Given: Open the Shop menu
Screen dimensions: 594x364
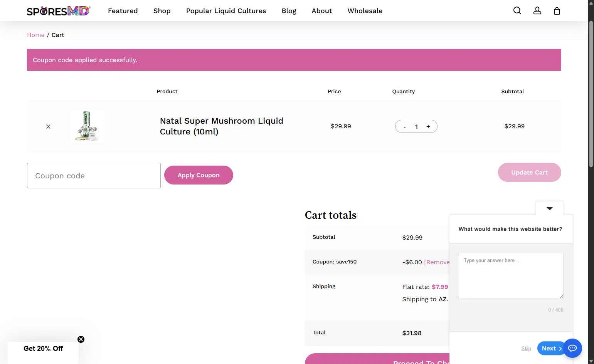Looking at the screenshot, I should point(162,11).
